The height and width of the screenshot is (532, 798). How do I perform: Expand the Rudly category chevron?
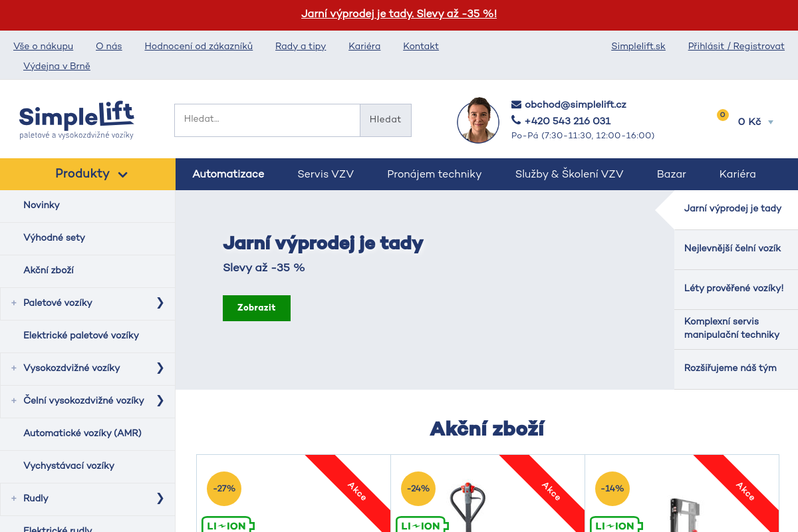(160, 498)
